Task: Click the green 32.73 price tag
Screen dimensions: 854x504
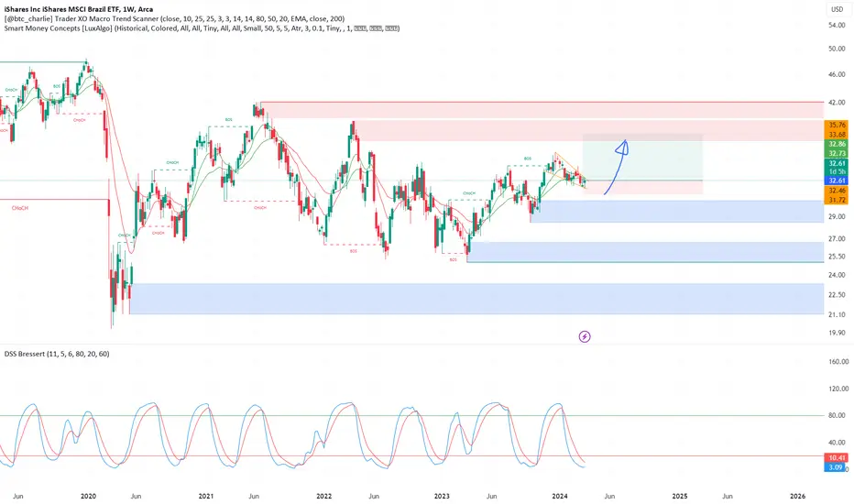Action: [838, 154]
